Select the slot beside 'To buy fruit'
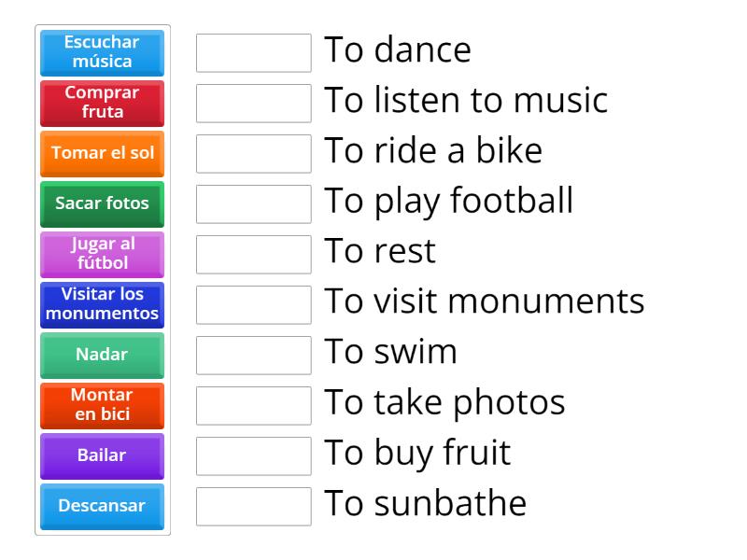This screenshot has width=747, height=560. click(253, 456)
